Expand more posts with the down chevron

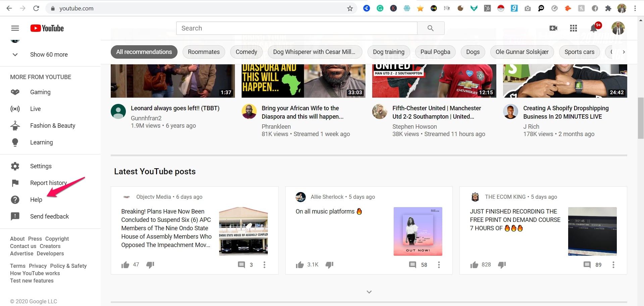coord(369,292)
